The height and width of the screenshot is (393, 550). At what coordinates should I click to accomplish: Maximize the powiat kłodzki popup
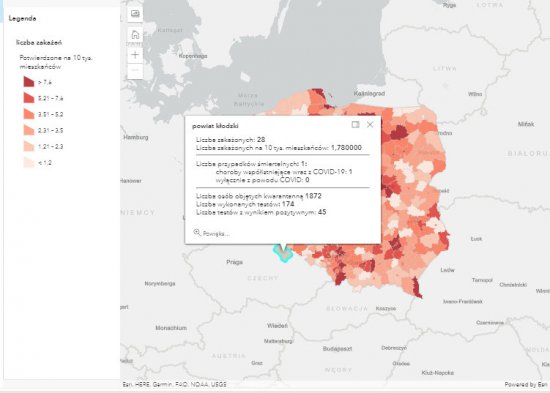355,125
